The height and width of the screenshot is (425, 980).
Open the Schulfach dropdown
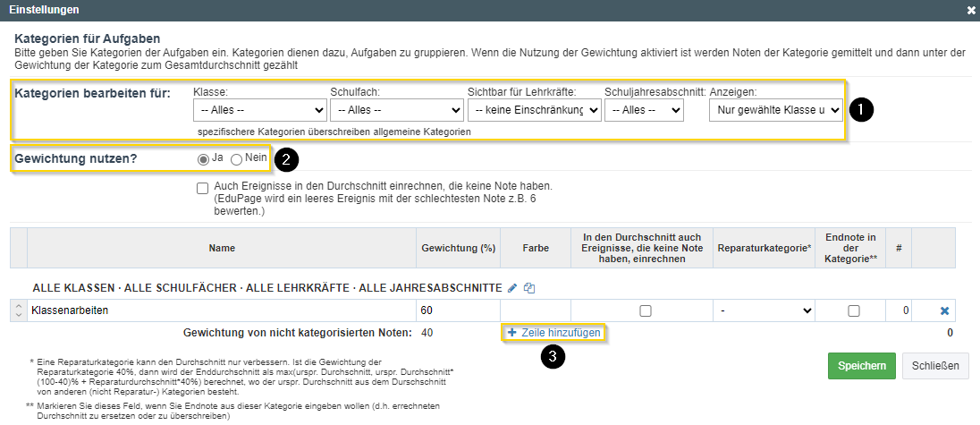pyautogui.click(x=397, y=111)
